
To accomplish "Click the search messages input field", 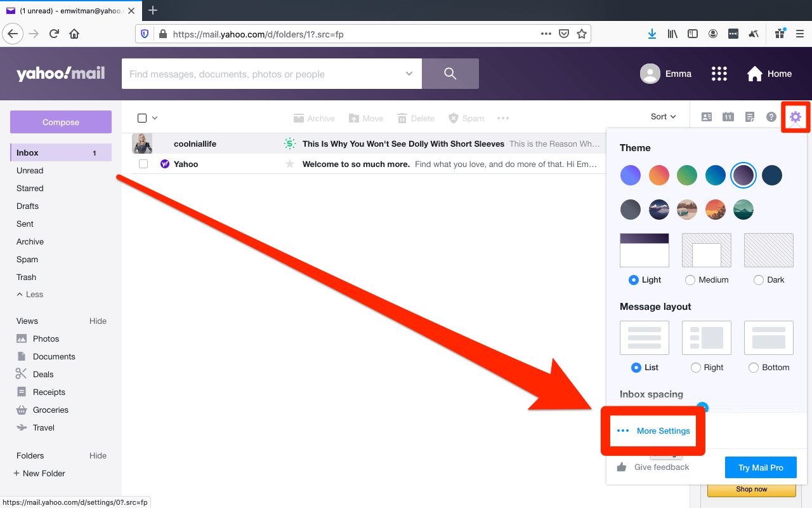I will click(265, 74).
